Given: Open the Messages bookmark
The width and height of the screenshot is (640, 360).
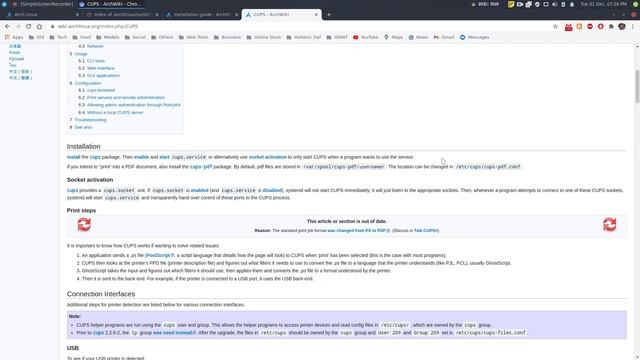Looking at the screenshot, I should click(474, 37).
